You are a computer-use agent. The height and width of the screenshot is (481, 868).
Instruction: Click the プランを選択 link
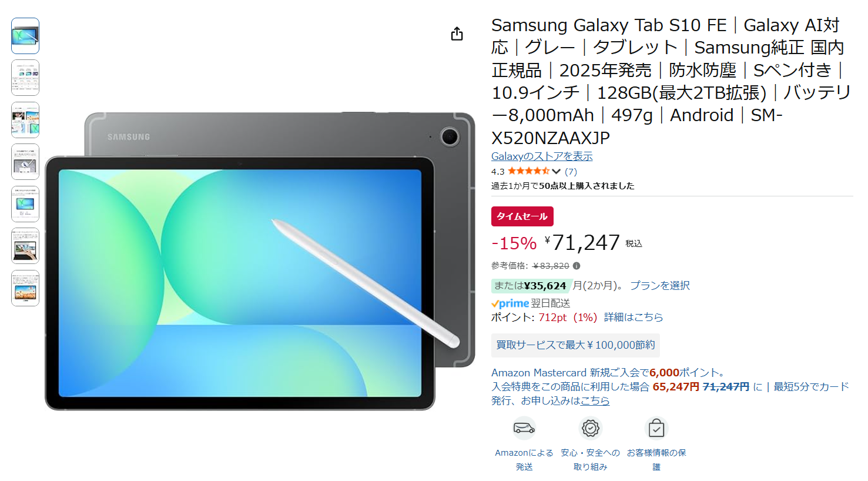tap(660, 285)
